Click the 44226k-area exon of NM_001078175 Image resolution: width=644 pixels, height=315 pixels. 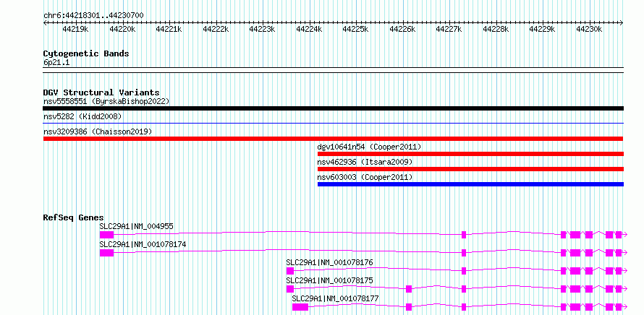coord(409,289)
